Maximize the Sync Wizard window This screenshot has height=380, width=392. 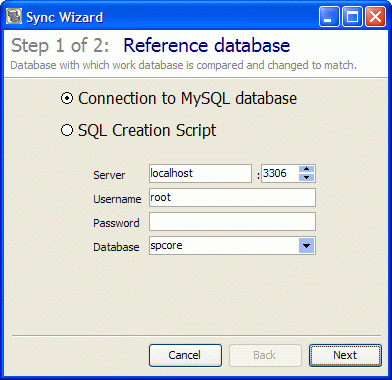(x=352, y=17)
